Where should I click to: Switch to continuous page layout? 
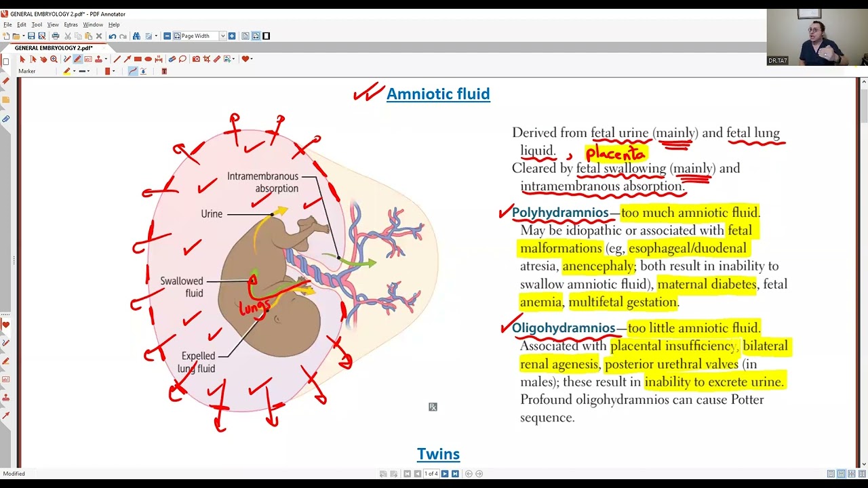[841, 474]
